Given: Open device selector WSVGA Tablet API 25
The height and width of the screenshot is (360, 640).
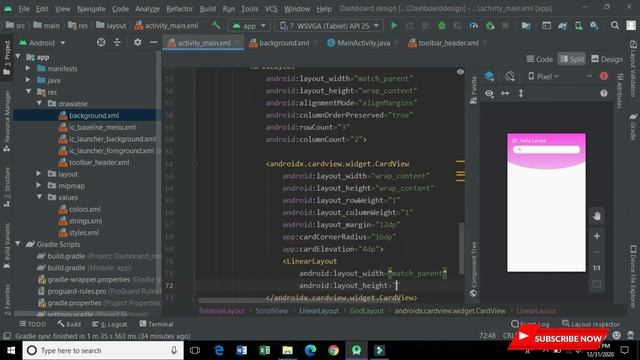Looking at the screenshot, I should click(329, 26).
